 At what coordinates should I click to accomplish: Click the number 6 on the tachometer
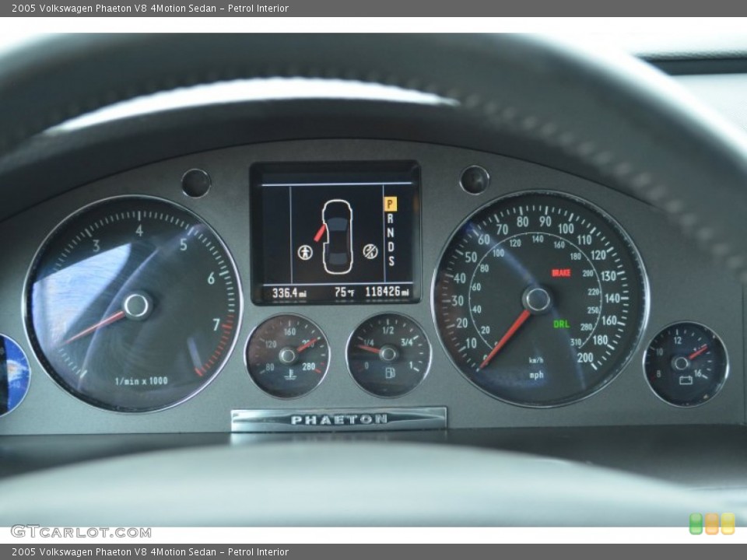coord(211,278)
